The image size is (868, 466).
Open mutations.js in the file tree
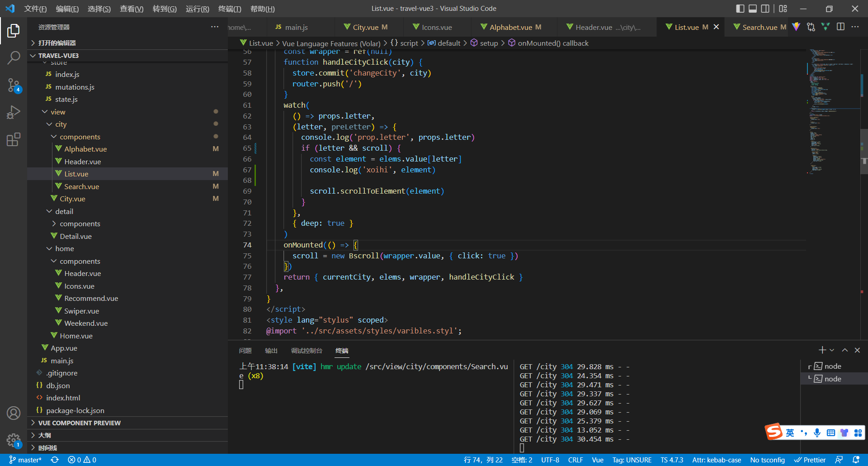(127, 87)
